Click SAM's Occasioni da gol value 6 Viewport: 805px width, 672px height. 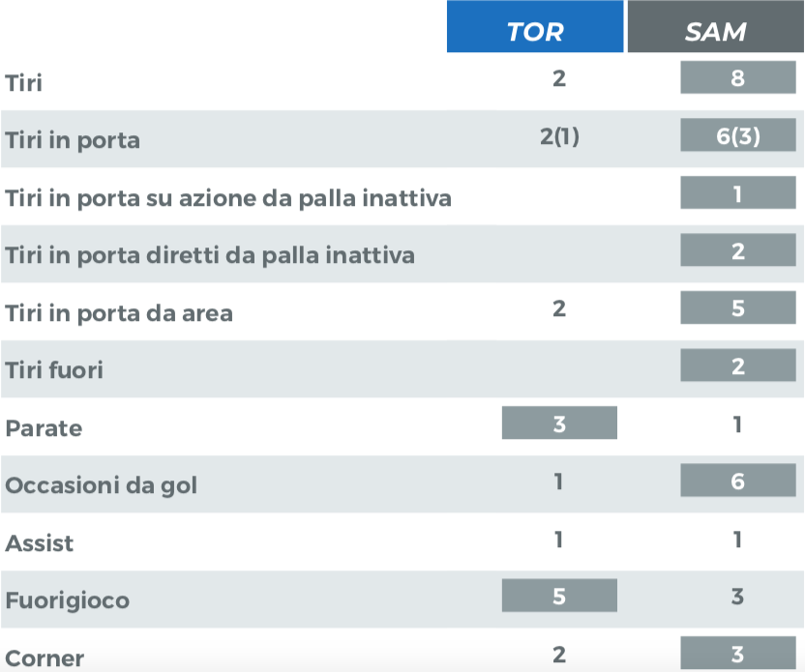coord(737,481)
